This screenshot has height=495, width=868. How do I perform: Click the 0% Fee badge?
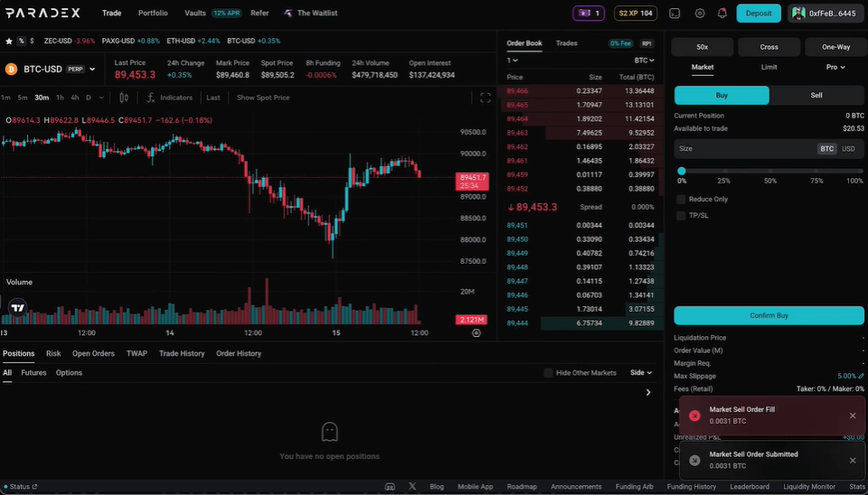(620, 43)
